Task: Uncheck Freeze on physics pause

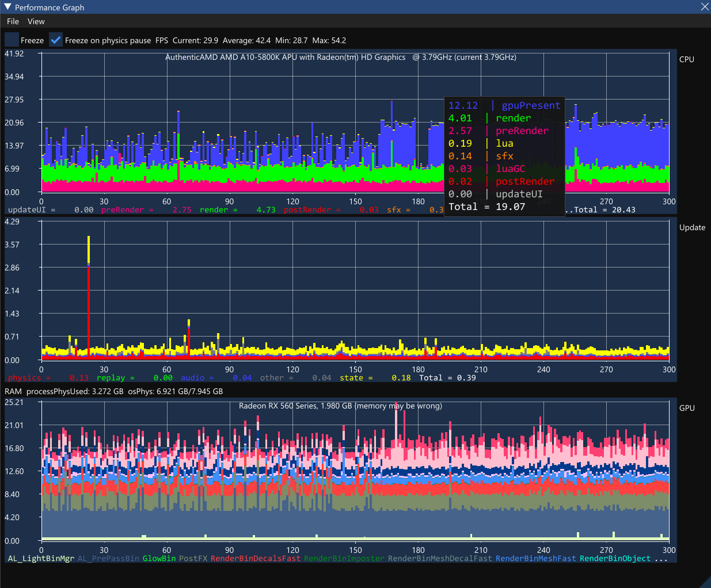Action: coord(56,40)
